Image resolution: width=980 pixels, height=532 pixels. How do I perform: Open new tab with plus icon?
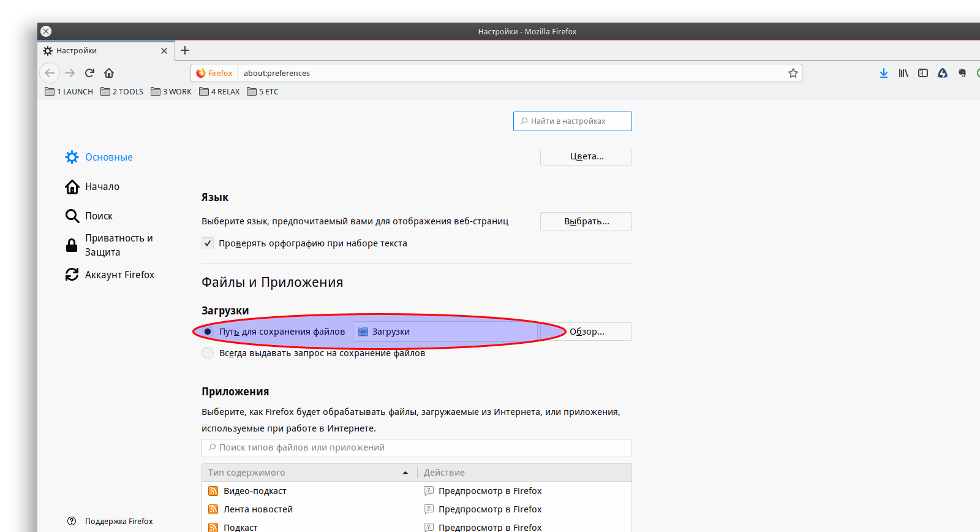tap(185, 50)
